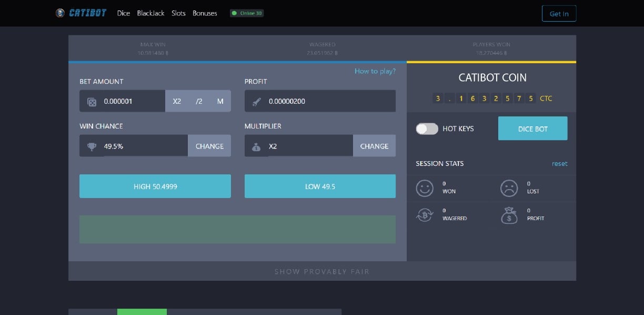Click the rocket icon in profit field
644x315 pixels.
tap(256, 102)
